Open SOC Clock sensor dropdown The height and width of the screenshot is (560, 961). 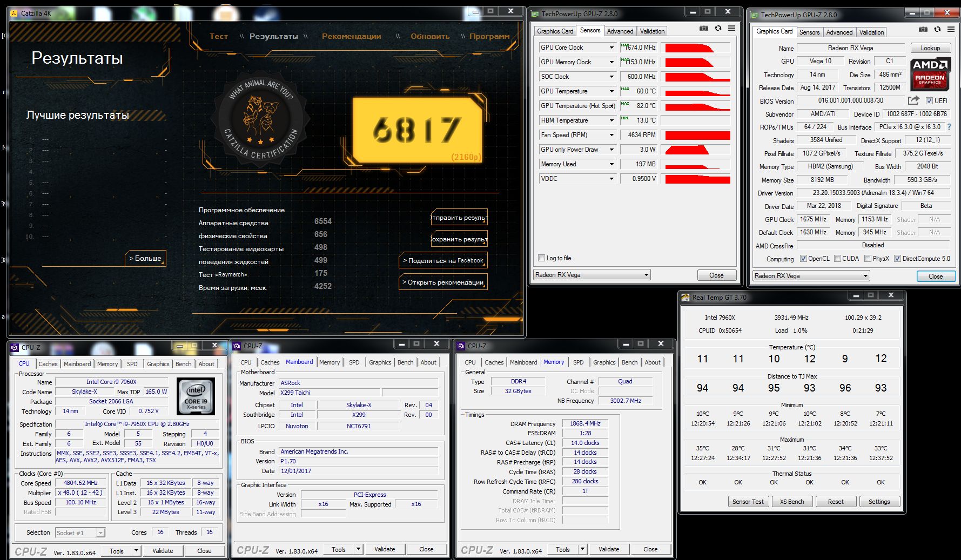tap(611, 77)
